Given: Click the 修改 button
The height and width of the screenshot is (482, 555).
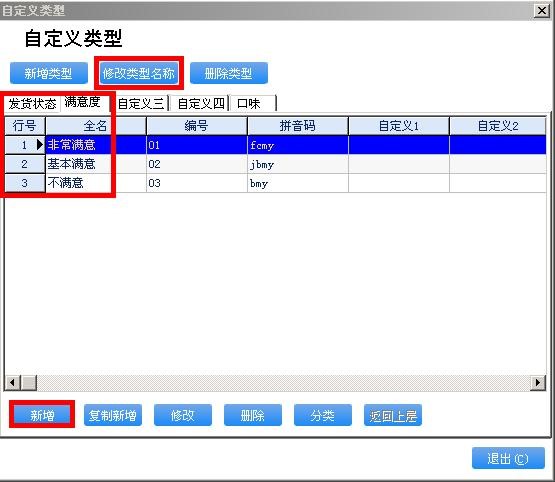Looking at the screenshot, I should click(183, 415).
